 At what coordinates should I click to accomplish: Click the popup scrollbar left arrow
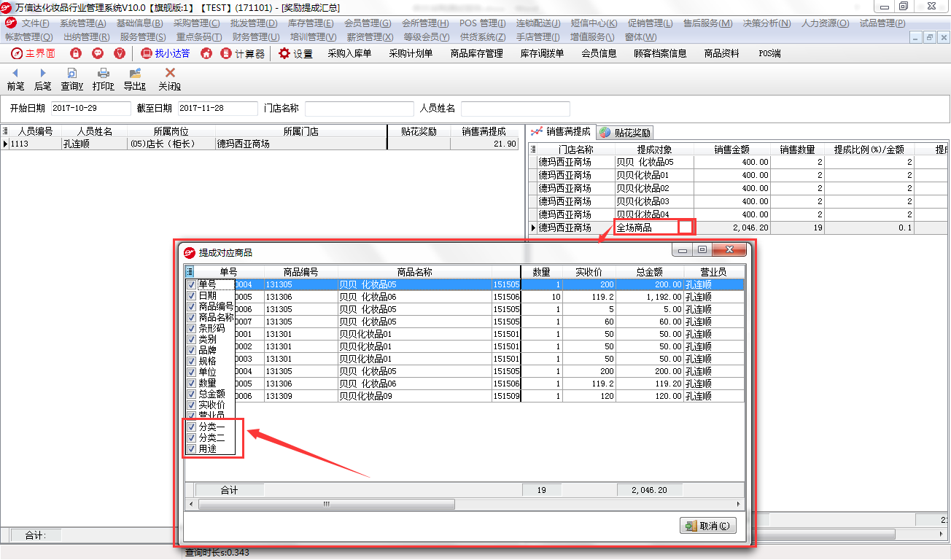coord(191,504)
